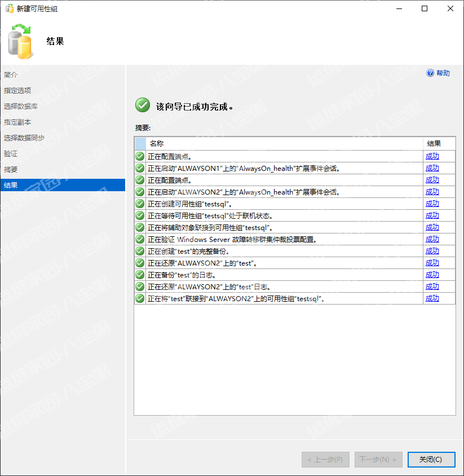Select the 验证 step in left navigation

point(11,153)
